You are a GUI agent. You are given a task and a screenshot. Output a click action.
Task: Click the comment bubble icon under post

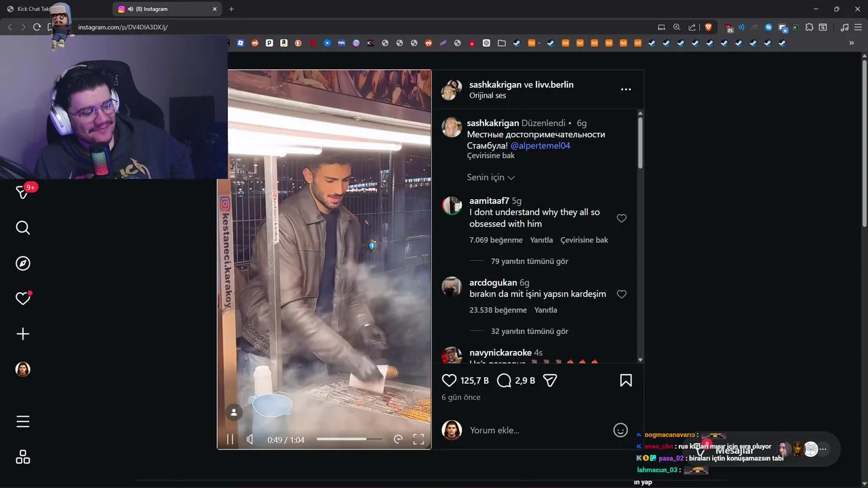(x=504, y=380)
